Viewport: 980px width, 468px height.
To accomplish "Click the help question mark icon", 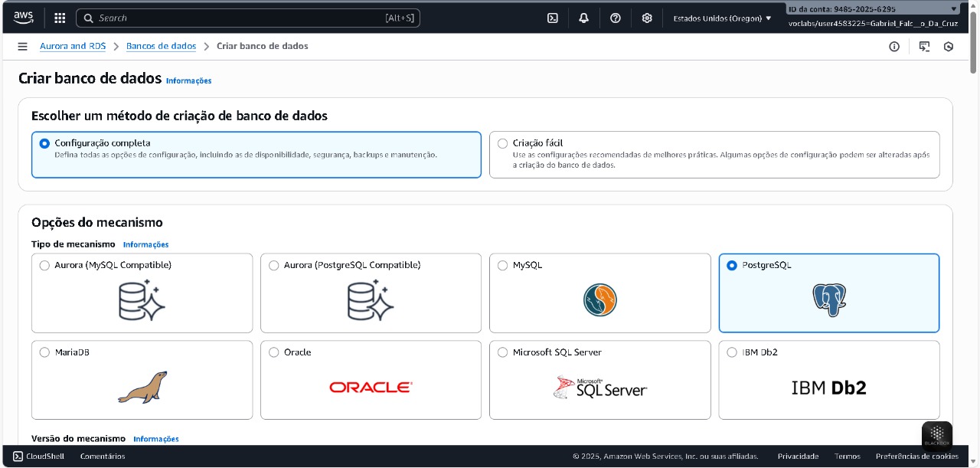I will coord(616,18).
